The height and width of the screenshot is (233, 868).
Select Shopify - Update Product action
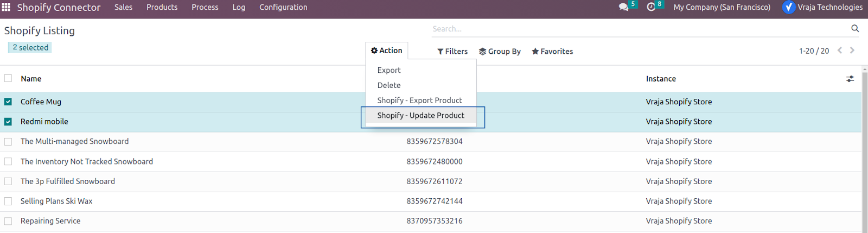coord(421,116)
